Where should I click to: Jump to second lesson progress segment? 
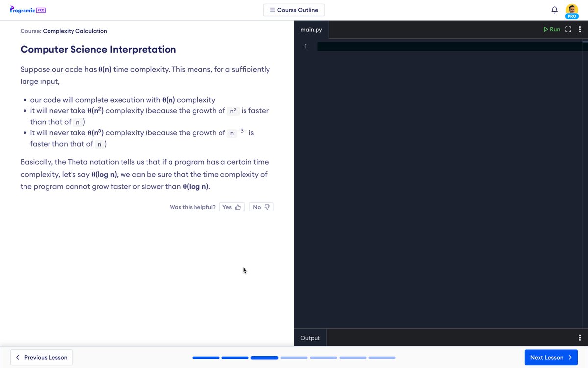235,358
